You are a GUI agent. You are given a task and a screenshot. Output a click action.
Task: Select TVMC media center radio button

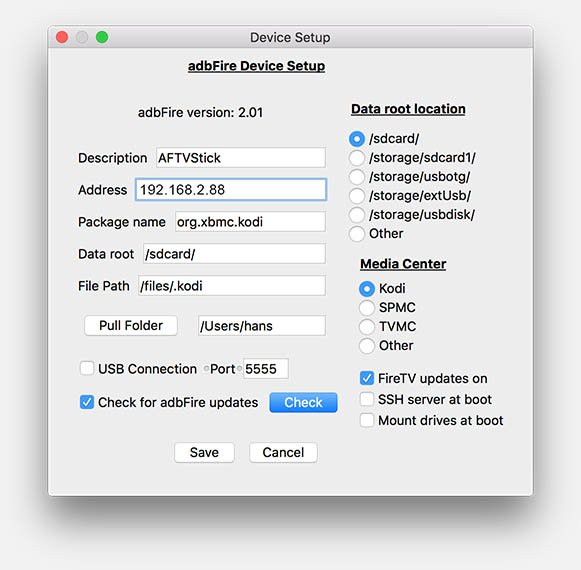tap(366, 327)
